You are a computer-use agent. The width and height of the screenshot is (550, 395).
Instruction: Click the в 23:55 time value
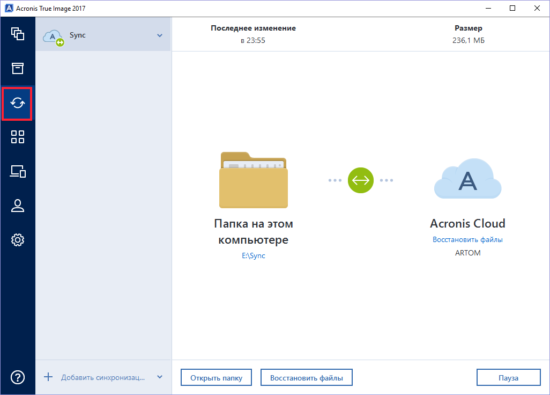[253, 40]
